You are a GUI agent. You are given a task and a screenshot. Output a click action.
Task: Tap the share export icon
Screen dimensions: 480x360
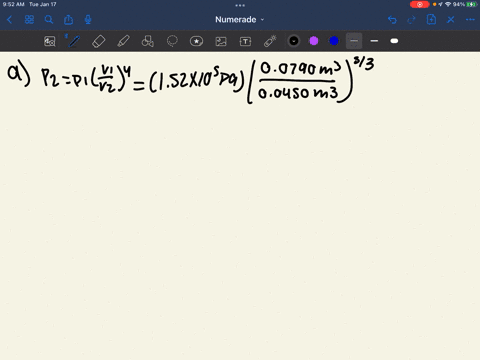click(x=68, y=20)
